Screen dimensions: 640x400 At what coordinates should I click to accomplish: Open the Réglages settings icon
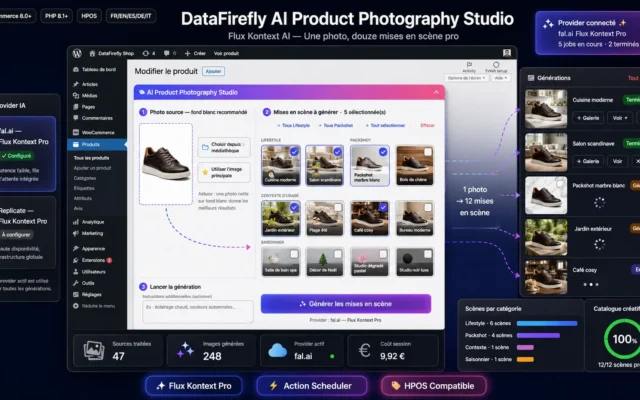76,295
